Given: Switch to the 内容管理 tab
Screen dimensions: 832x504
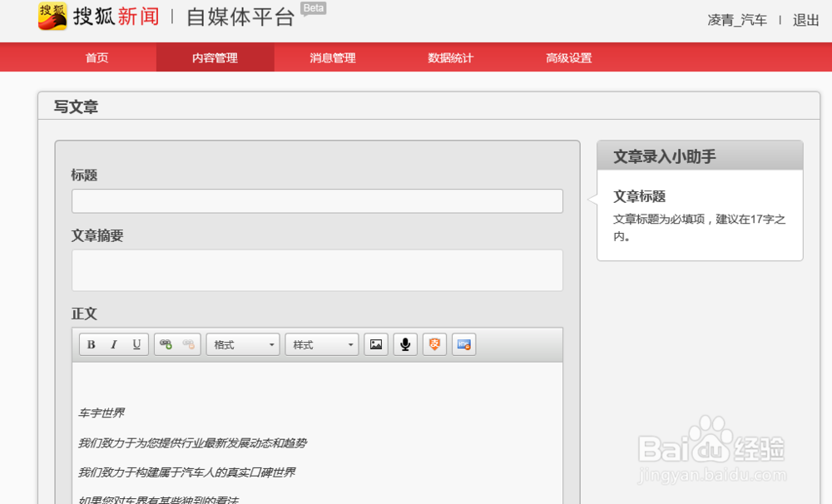Looking at the screenshot, I should click(215, 57).
